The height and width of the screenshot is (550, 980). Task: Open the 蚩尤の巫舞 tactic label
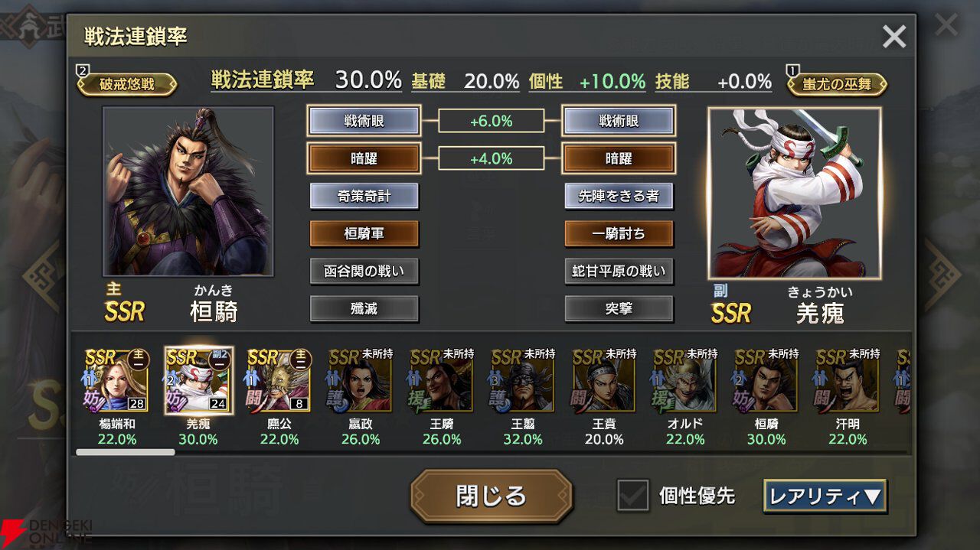point(838,84)
